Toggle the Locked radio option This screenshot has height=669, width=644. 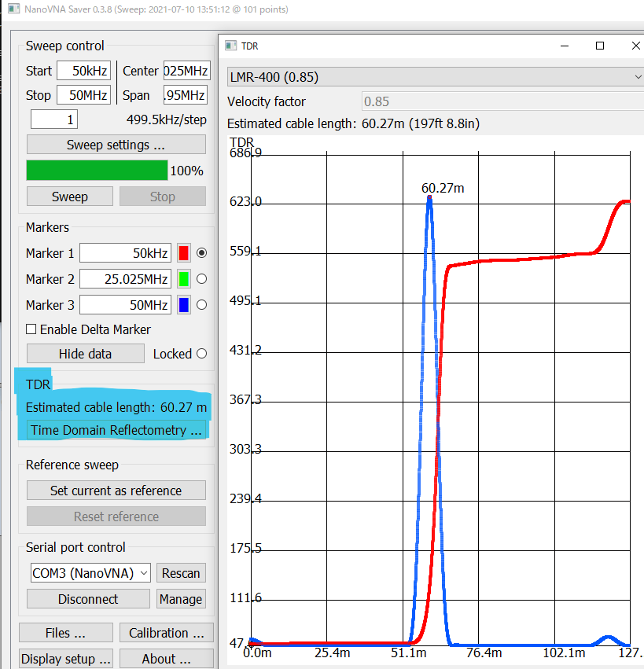tap(202, 354)
